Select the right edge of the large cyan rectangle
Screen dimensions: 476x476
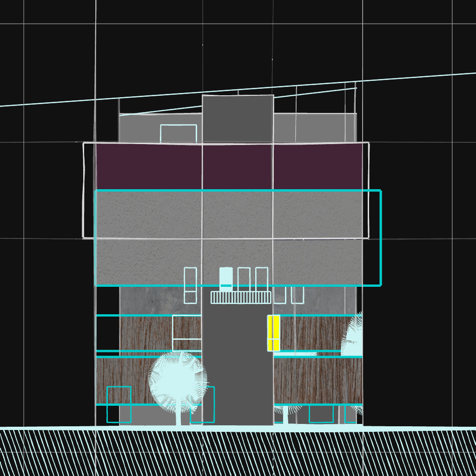tap(380, 237)
